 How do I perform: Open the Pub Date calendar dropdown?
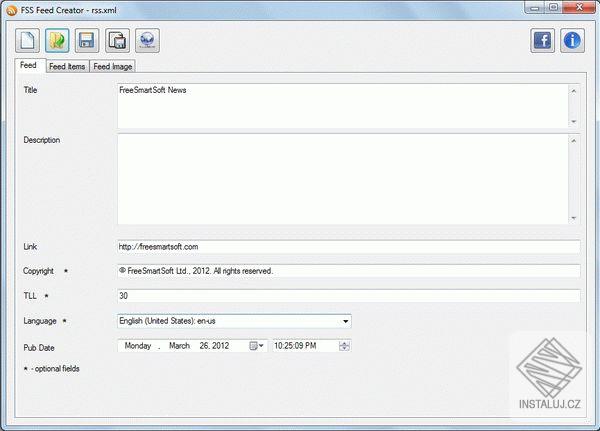257,346
